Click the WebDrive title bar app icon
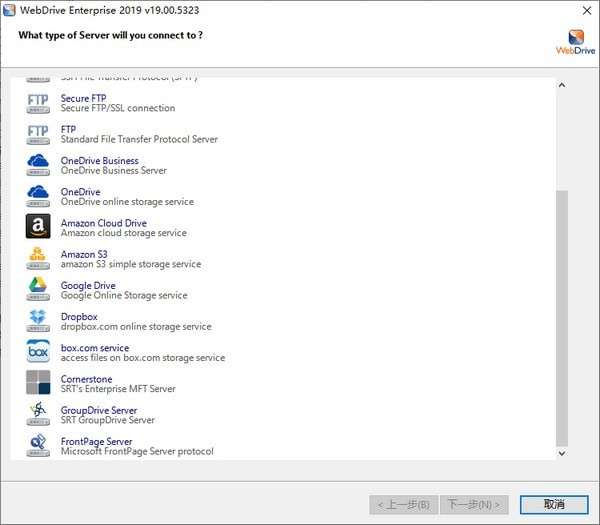 pyautogui.click(x=9, y=10)
